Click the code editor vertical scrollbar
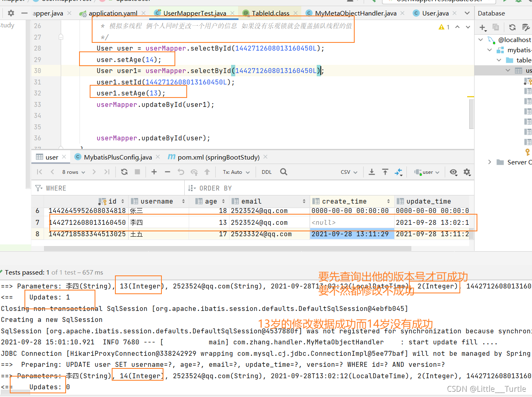Screen dimensions: 532x397 coord(471,114)
